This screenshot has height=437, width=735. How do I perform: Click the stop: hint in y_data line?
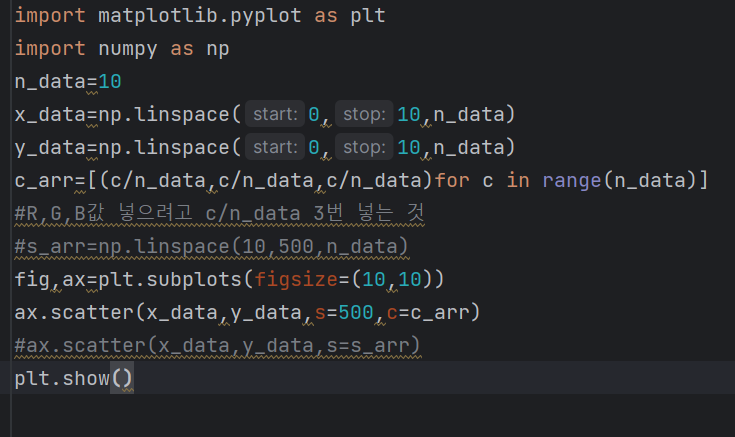pos(364,147)
